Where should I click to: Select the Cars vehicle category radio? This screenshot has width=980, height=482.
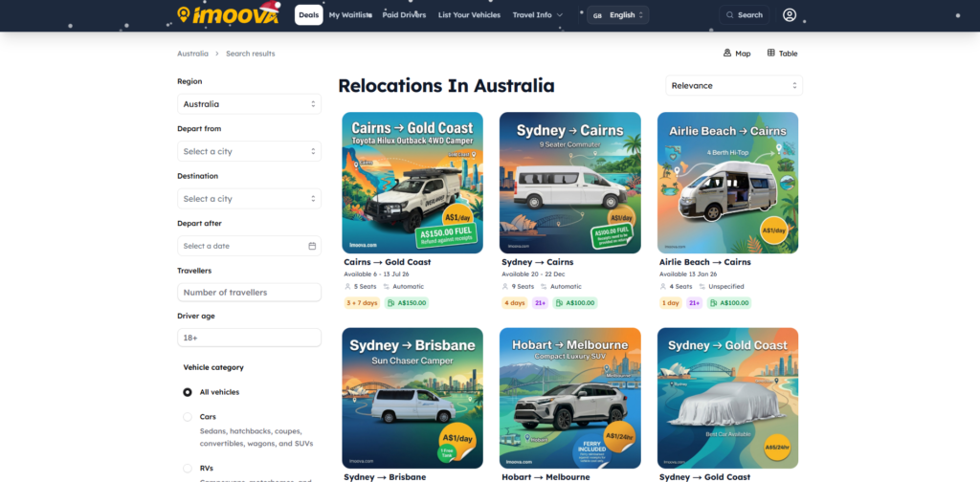tap(188, 416)
